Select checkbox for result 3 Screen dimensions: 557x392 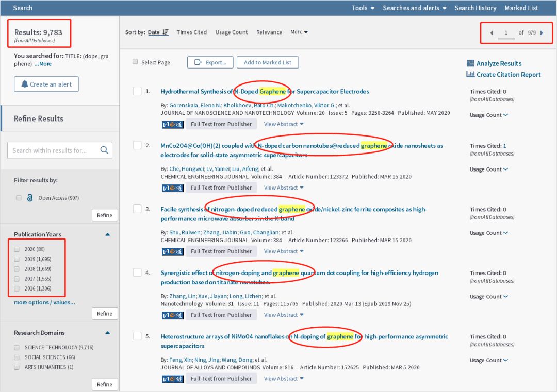[x=137, y=209]
